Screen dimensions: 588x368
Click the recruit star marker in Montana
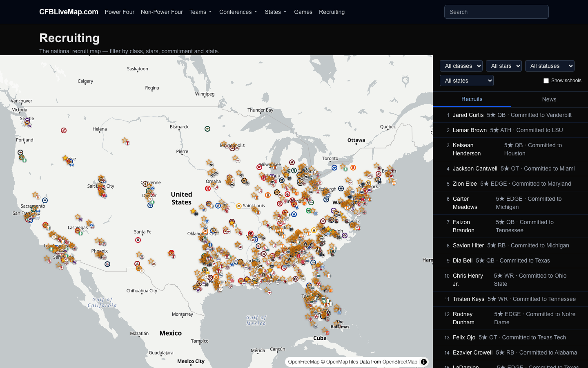pyautogui.click(x=125, y=140)
